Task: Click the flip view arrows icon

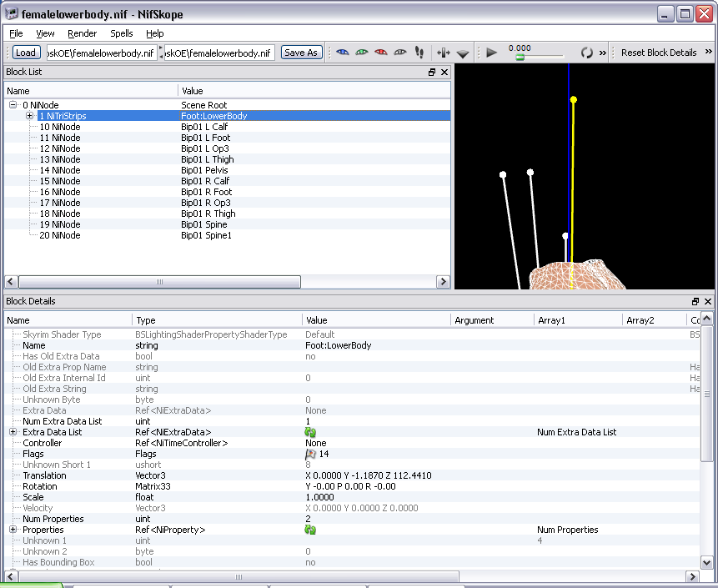Action: [443, 53]
